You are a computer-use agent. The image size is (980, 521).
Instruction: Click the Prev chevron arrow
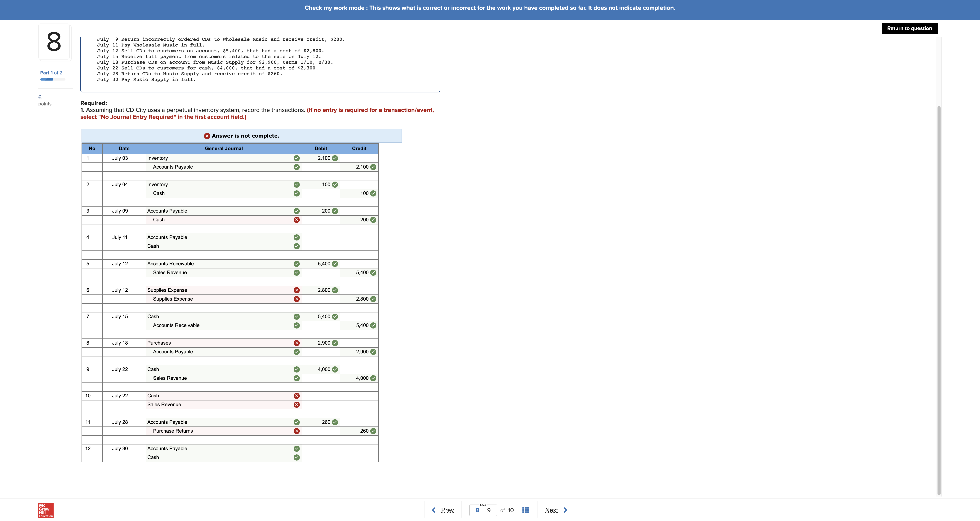(x=434, y=510)
